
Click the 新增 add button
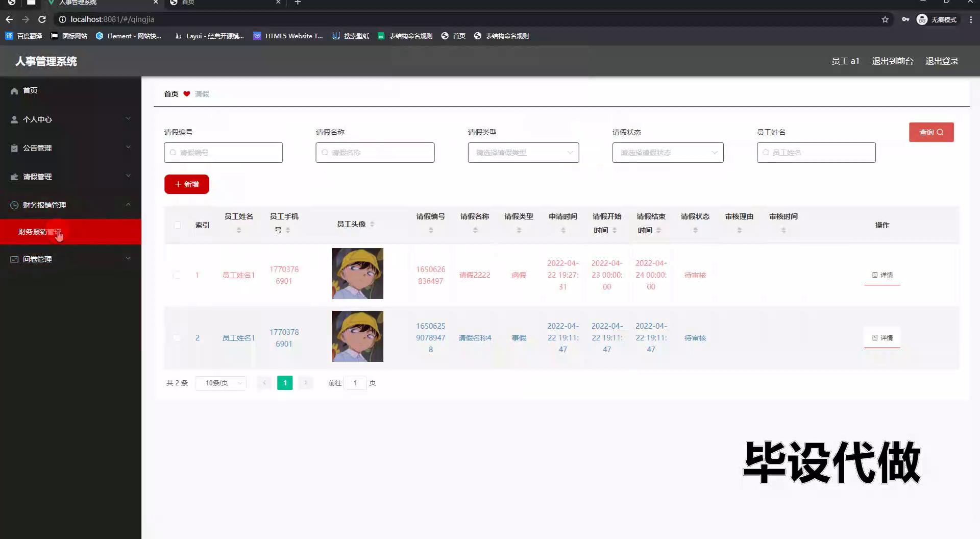[x=187, y=184]
